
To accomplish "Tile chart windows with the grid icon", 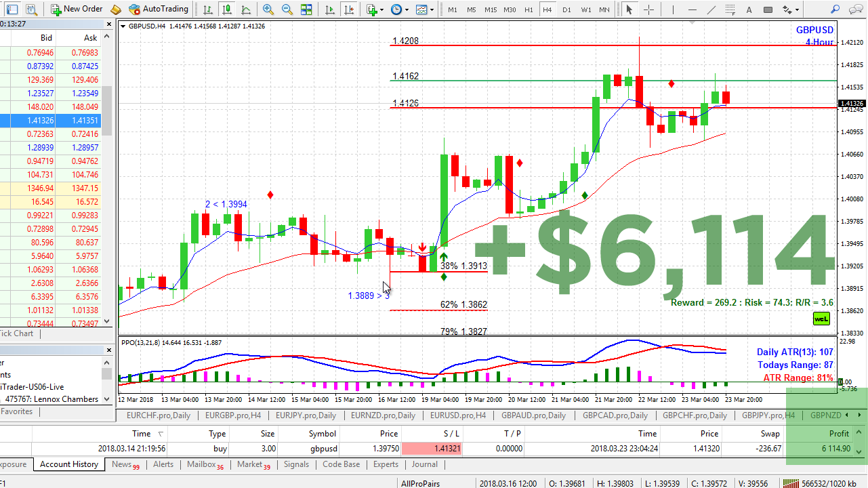I will [307, 9].
